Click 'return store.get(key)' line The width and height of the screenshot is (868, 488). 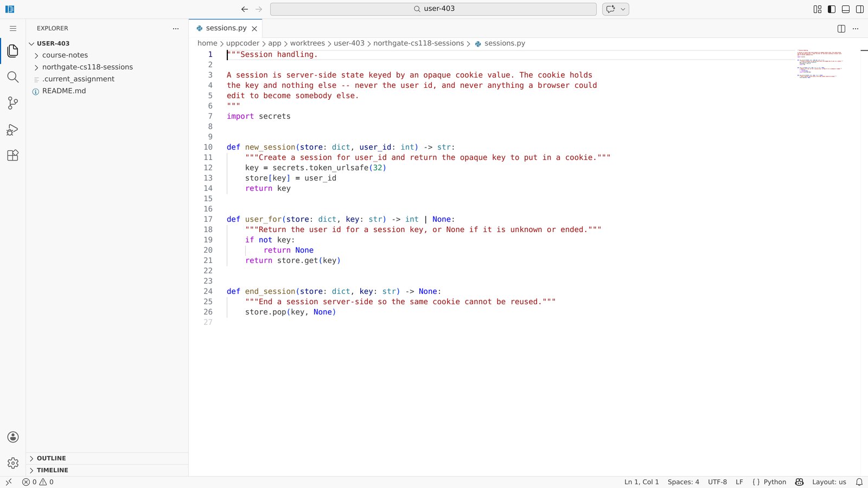click(x=293, y=260)
